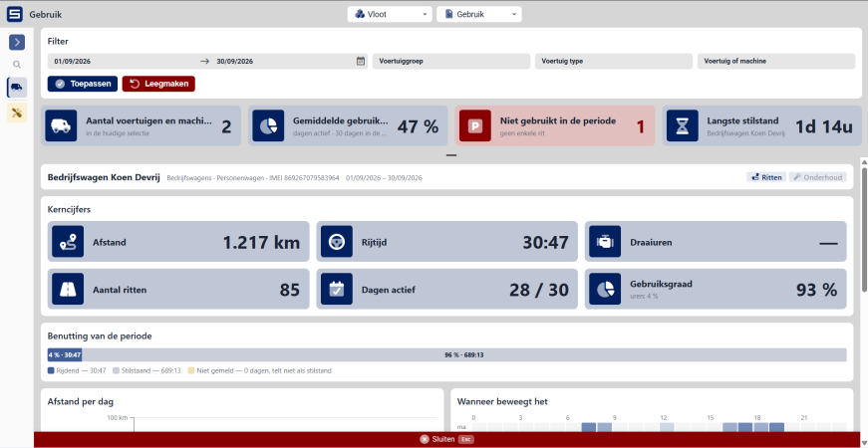This screenshot has width=868, height=448.
Task: Click the 85 Aantal ritten value
Action: (x=290, y=290)
